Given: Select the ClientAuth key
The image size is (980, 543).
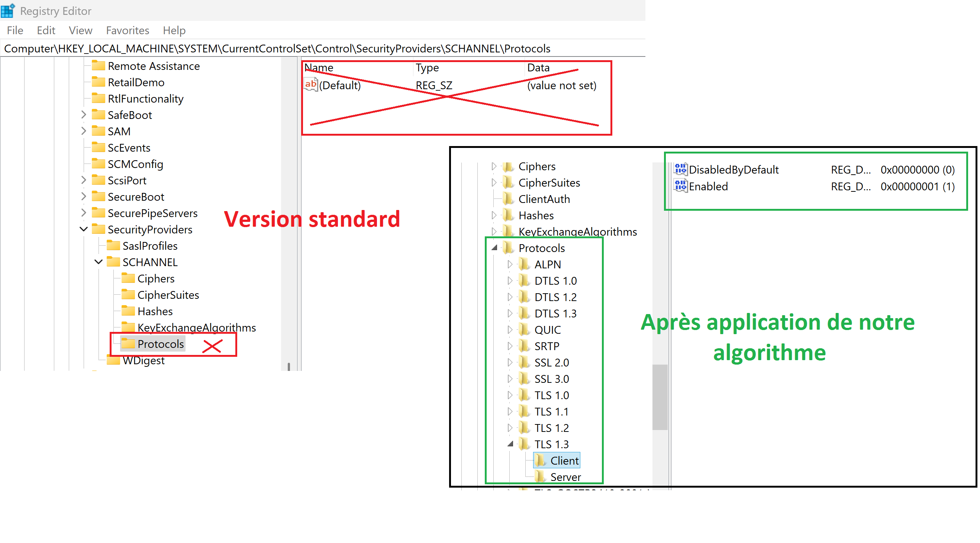Looking at the screenshot, I should [544, 199].
